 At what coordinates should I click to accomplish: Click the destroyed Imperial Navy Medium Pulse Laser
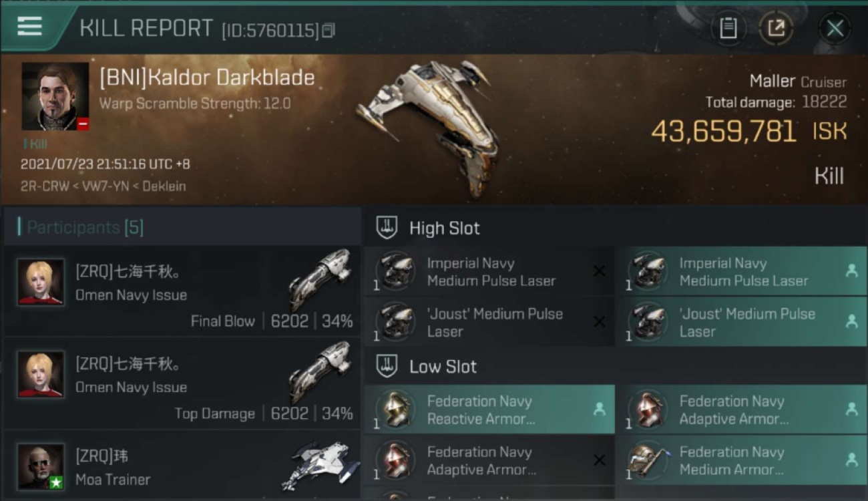[489, 271]
